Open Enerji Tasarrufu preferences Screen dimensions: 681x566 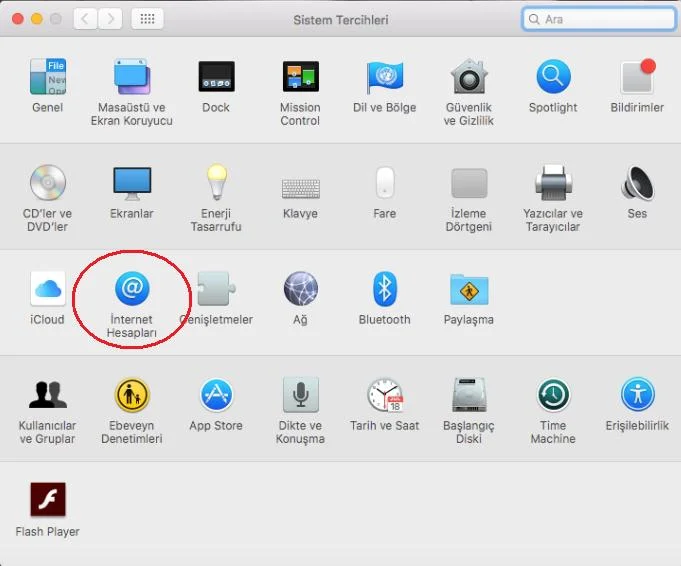pyautogui.click(x=216, y=183)
